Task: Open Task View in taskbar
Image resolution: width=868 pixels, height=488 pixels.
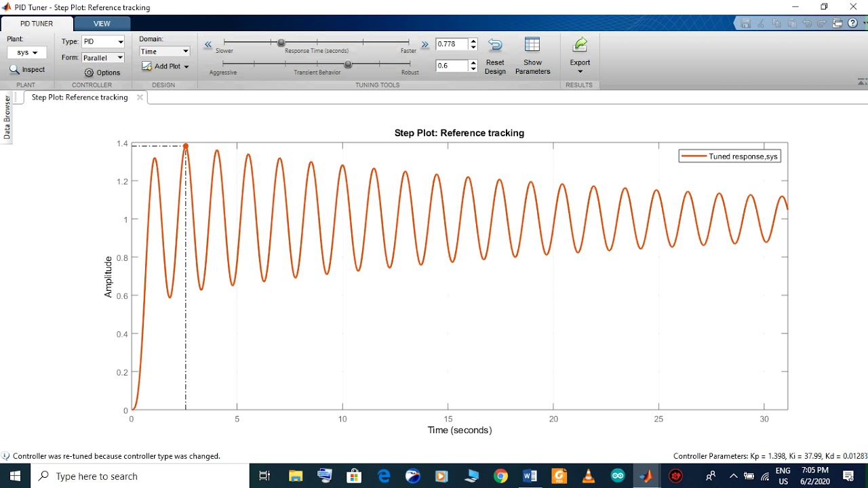Action: 264,476
